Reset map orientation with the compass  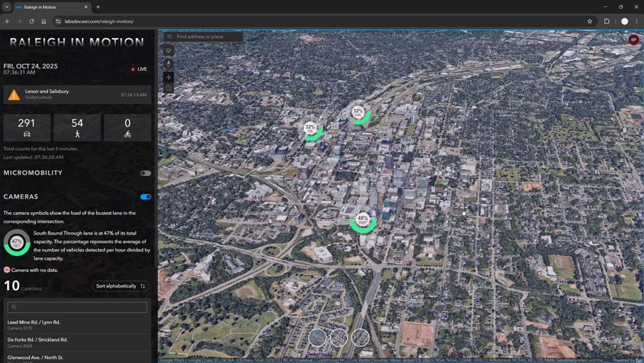(x=169, y=64)
